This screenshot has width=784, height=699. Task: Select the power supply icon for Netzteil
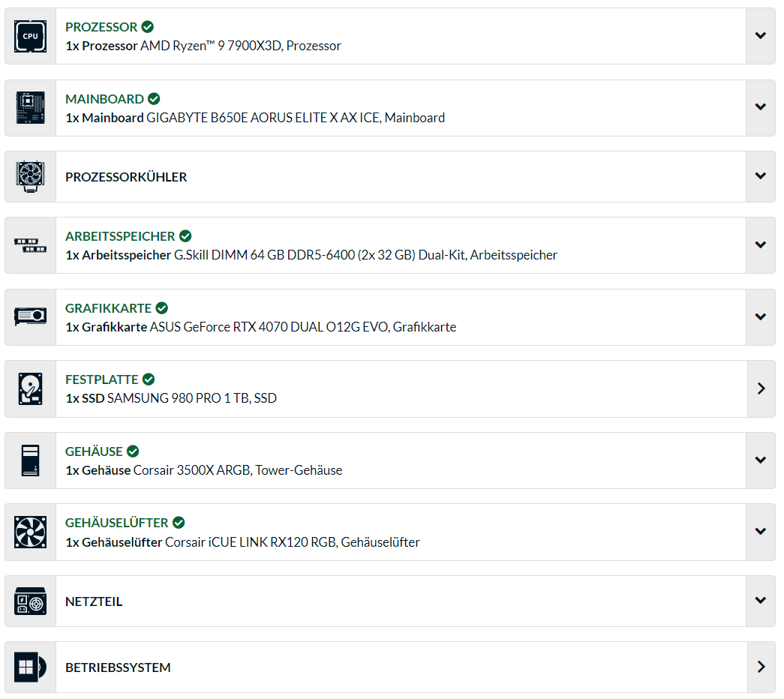[31, 601]
